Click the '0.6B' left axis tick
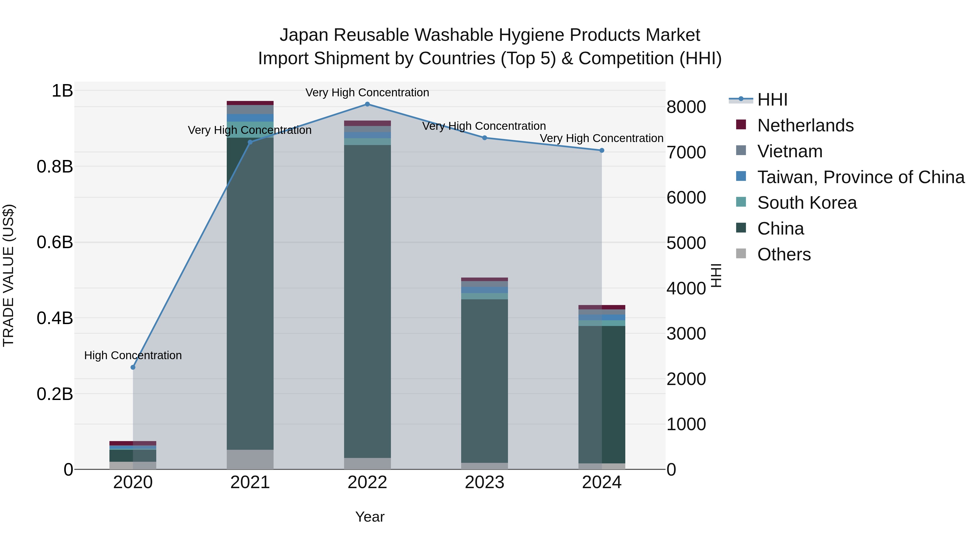Screen dimensions: 980x551 pyautogui.click(x=55, y=242)
